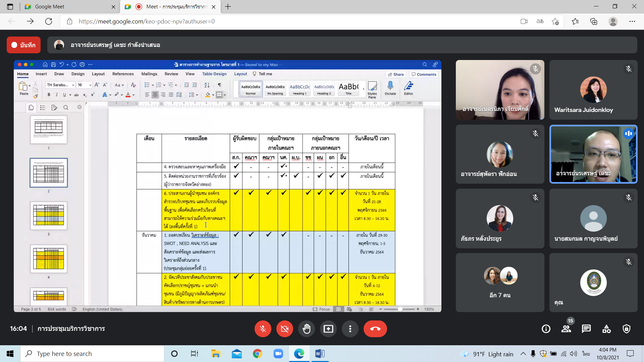Expand the styles gallery arrow
The height and width of the screenshot is (362, 644).
pos(364,89)
